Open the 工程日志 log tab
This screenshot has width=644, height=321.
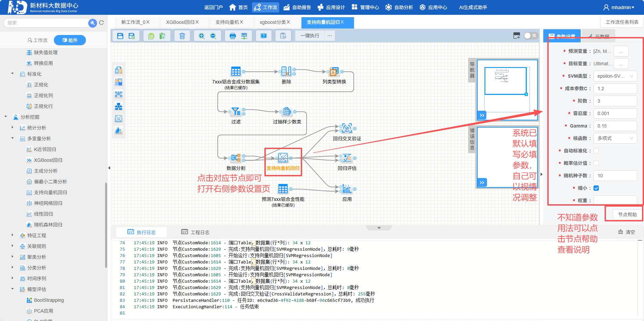click(195, 232)
